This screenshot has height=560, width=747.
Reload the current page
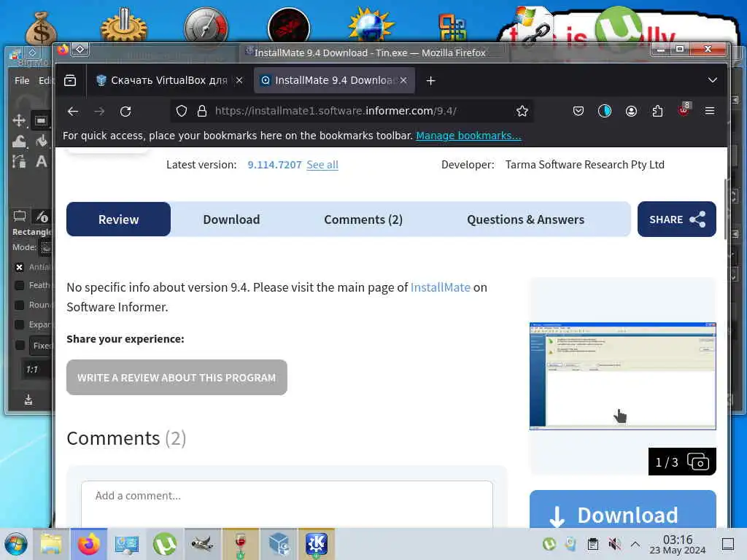[125, 112]
